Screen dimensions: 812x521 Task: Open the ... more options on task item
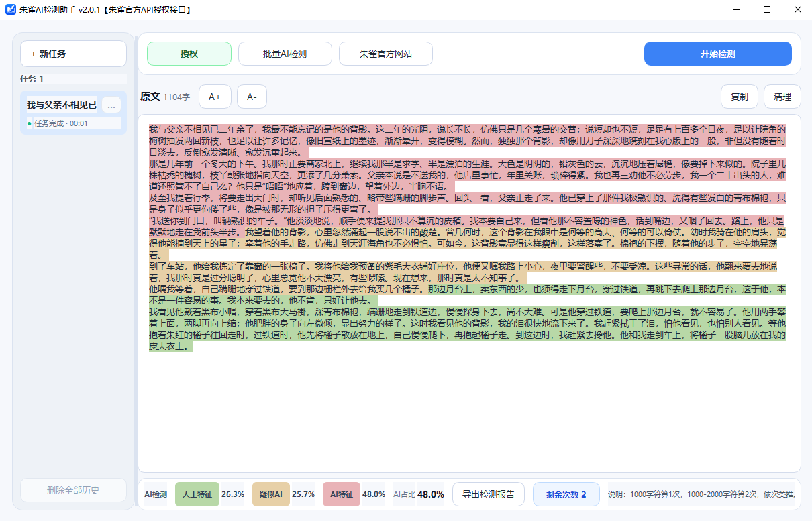(111, 105)
